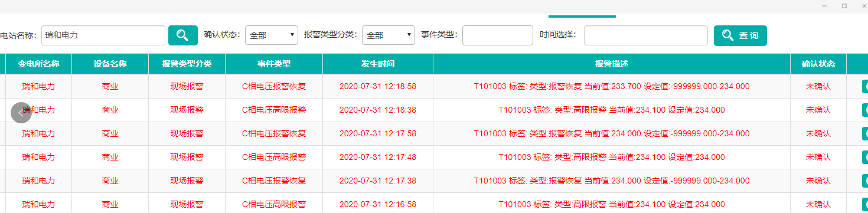This screenshot has width=868, height=213.
Task: Open the 报警类型分类 dropdown
Action: click(389, 35)
